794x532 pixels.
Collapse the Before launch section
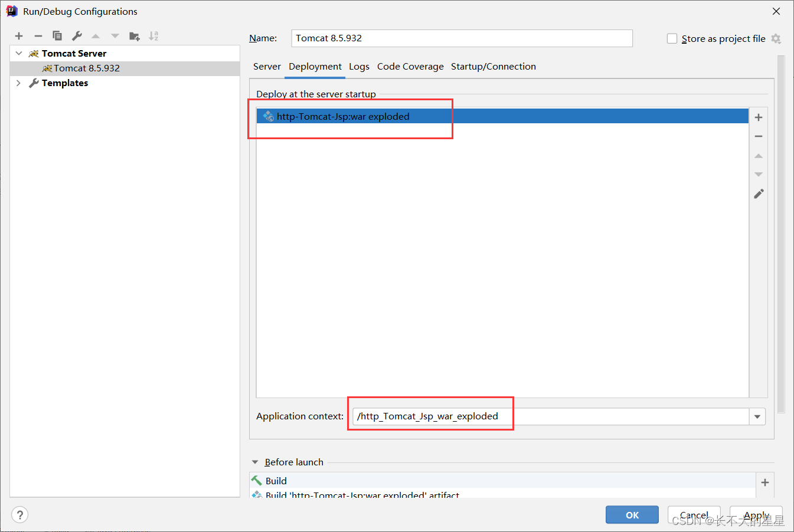[x=255, y=462]
